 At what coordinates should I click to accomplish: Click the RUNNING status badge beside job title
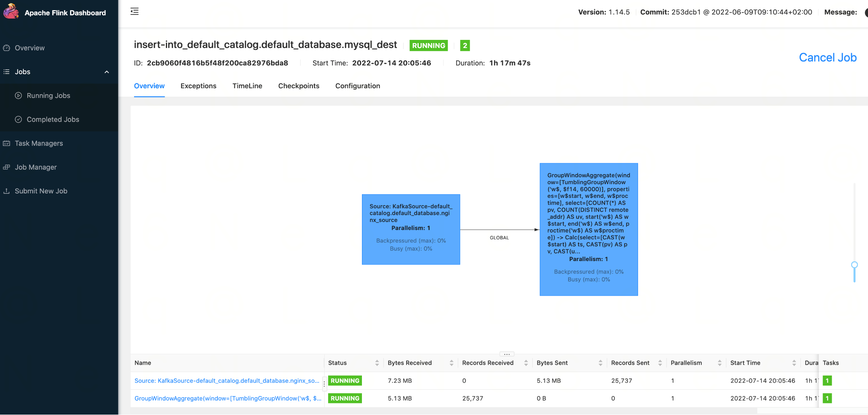(429, 46)
